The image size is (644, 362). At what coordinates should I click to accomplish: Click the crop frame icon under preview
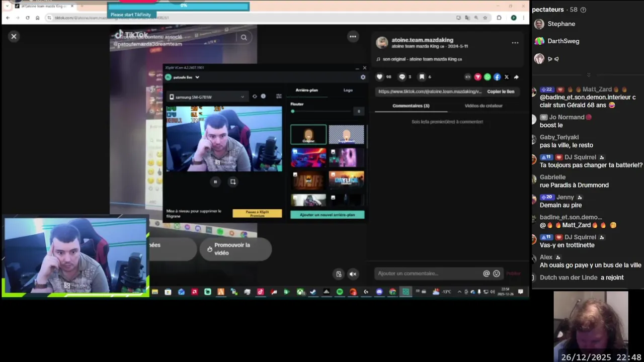(232, 182)
